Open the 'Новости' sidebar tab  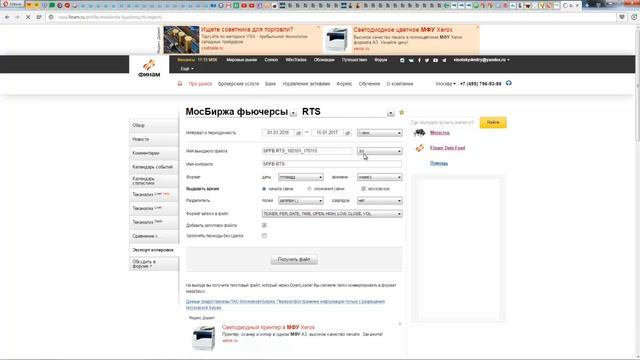click(153, 139)
